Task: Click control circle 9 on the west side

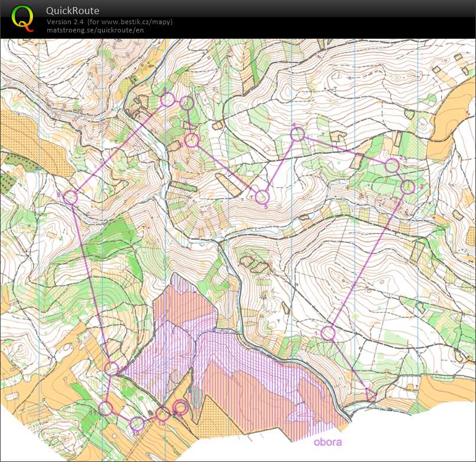Action: [x=70, y=197]
